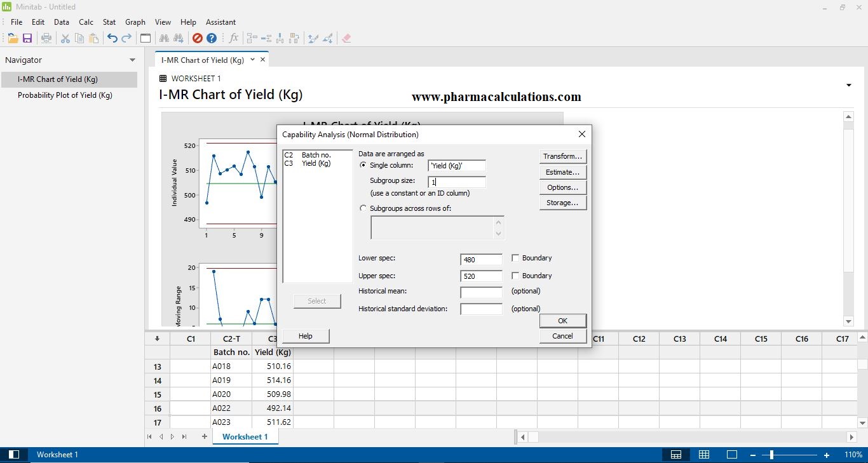Open the Insert Function fx icon
Image resolution: width=868 pixels, height=463 pixels.
(x=234, y=38)
